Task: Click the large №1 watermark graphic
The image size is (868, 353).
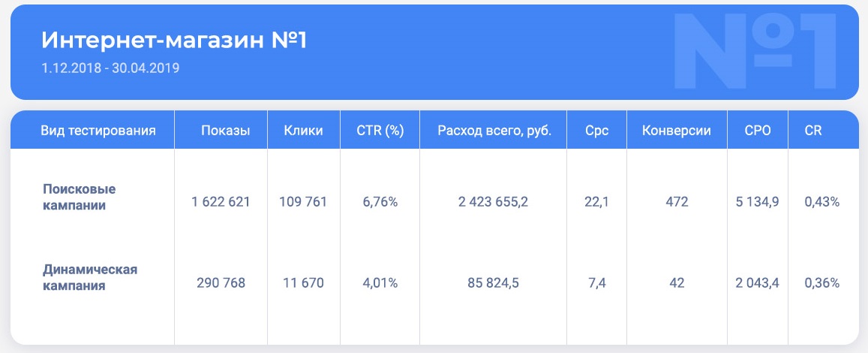Action: point(753,51)
